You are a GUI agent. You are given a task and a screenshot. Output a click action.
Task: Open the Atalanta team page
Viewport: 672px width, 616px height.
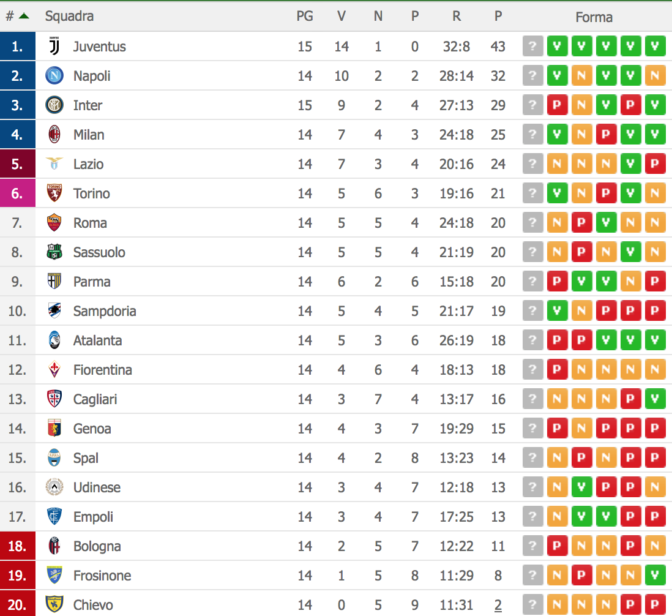coord(97,340)
